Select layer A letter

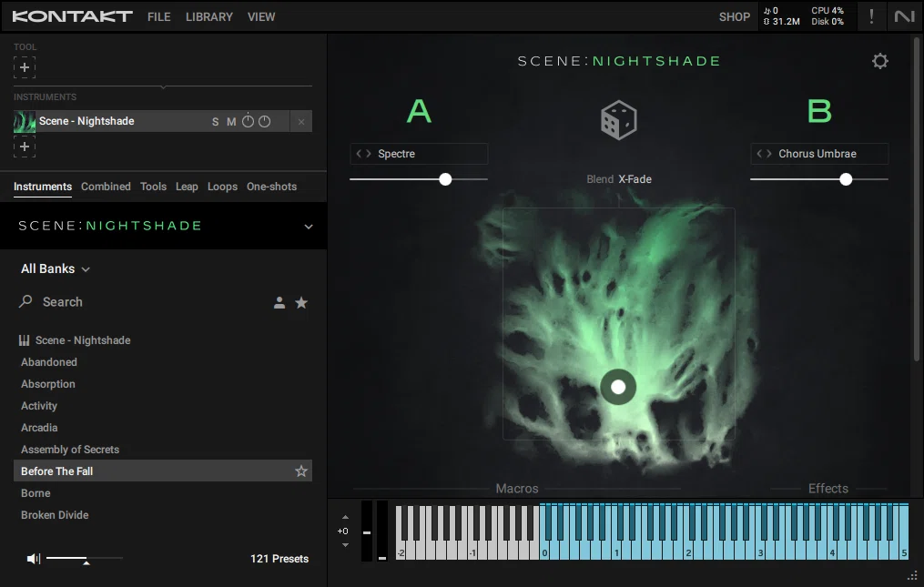419,111
